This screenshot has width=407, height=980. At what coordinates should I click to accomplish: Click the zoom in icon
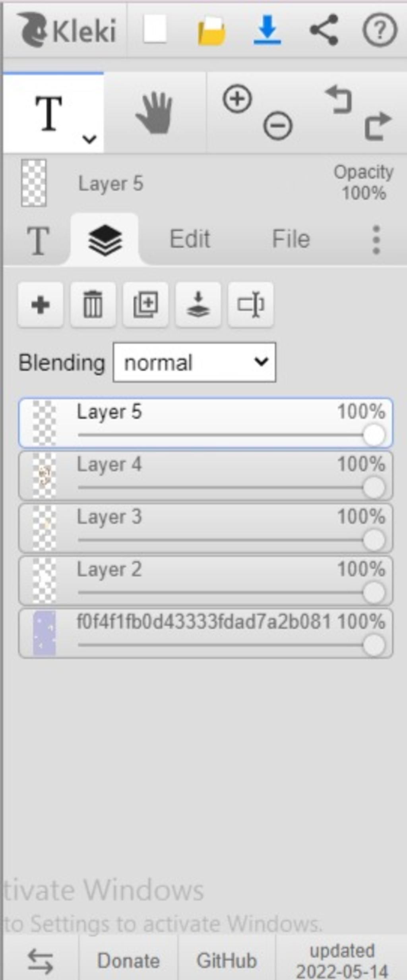[x=237, y=99]
